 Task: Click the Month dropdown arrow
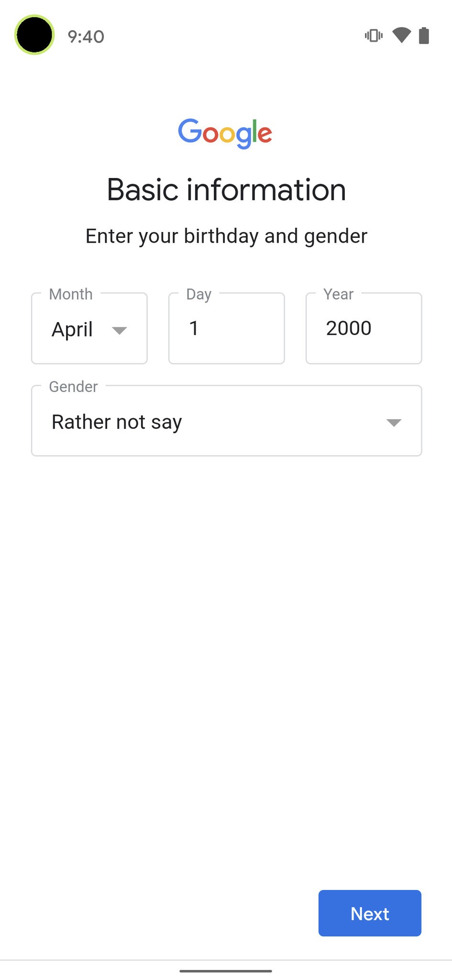click(119, 330)
